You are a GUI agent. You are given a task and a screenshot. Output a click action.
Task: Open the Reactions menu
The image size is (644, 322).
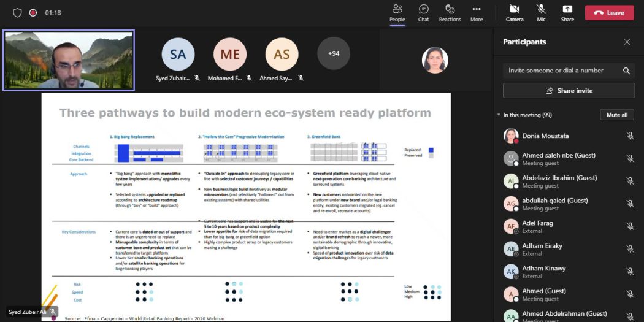(450, 9)
